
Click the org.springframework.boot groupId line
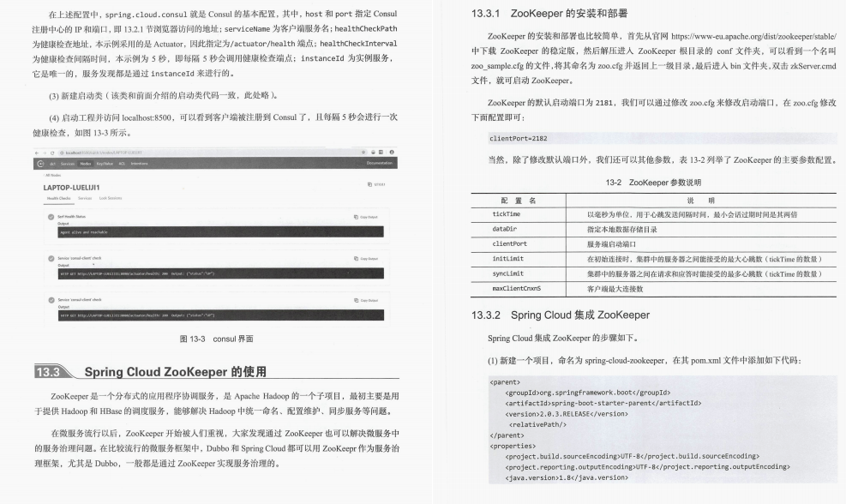[x=587, y=393]
